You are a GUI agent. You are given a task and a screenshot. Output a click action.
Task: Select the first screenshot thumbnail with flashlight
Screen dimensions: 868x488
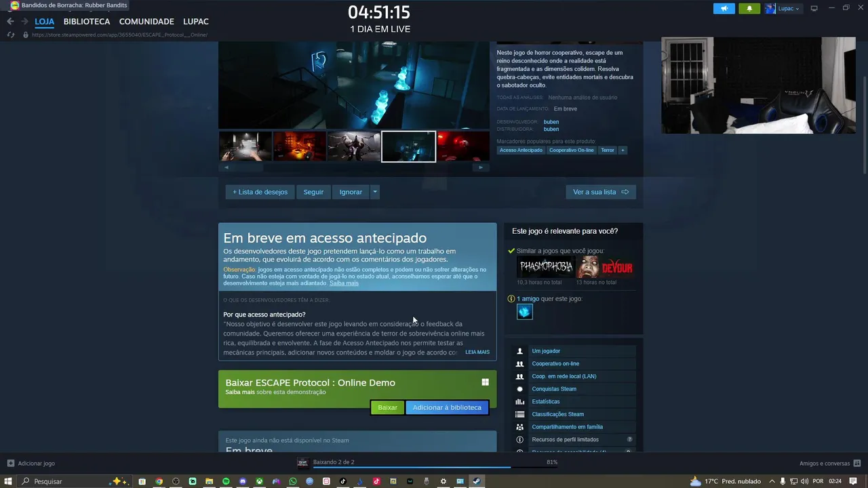tap(245, 146)
